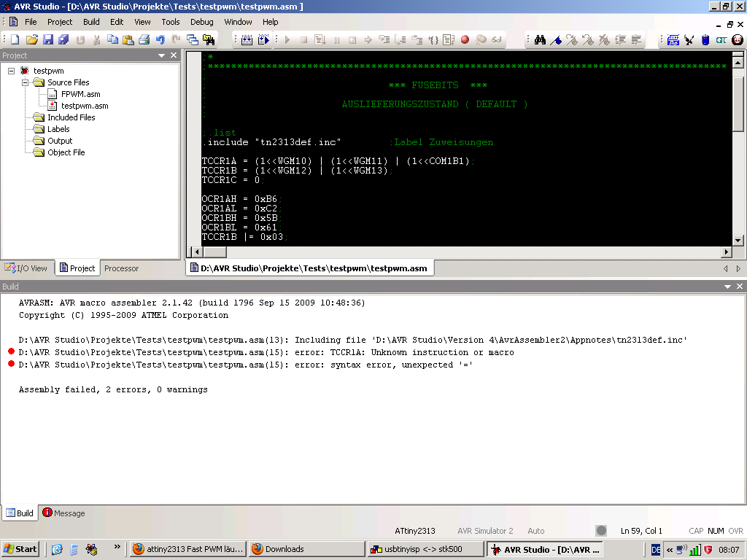Screen dimensions: 747x560
Task: Paste using the clipboard icon
Action: [x=128, y=40]
